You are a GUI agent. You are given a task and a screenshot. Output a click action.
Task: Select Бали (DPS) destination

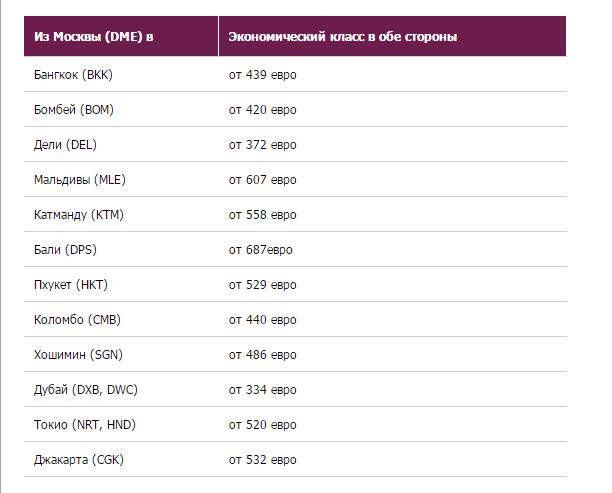tap(65, 250)
